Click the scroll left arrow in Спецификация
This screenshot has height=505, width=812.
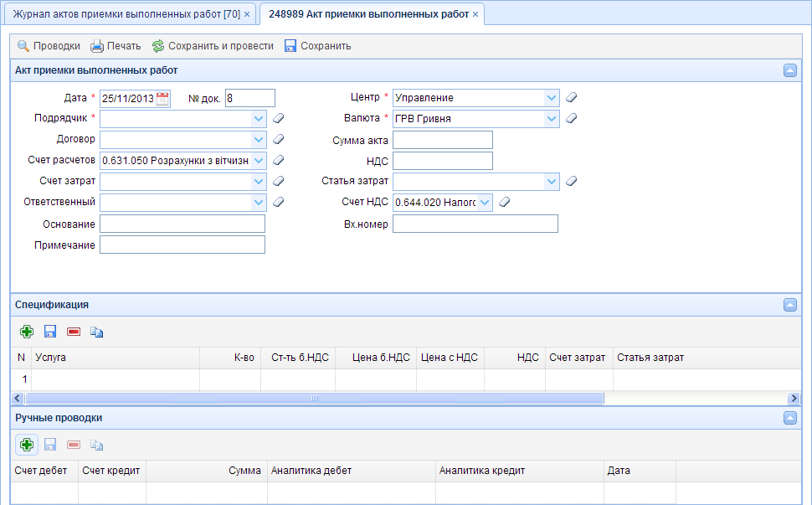[x=18, y=399]
